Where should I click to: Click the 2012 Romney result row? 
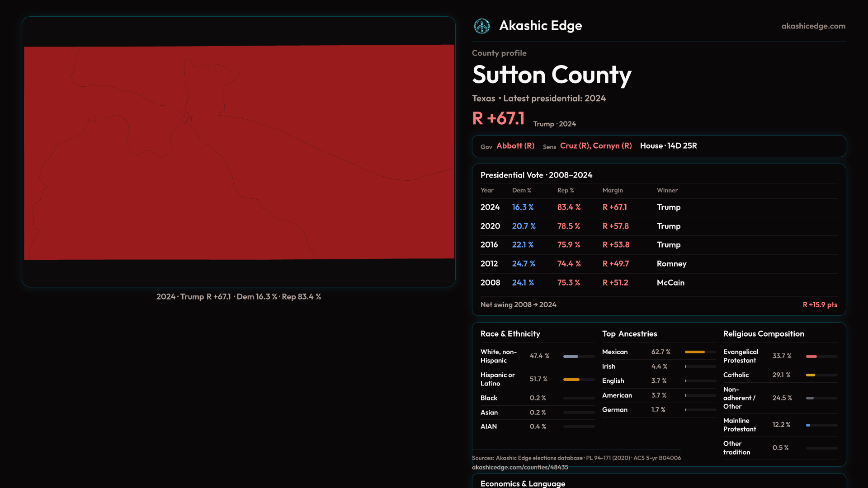(658, 264)
